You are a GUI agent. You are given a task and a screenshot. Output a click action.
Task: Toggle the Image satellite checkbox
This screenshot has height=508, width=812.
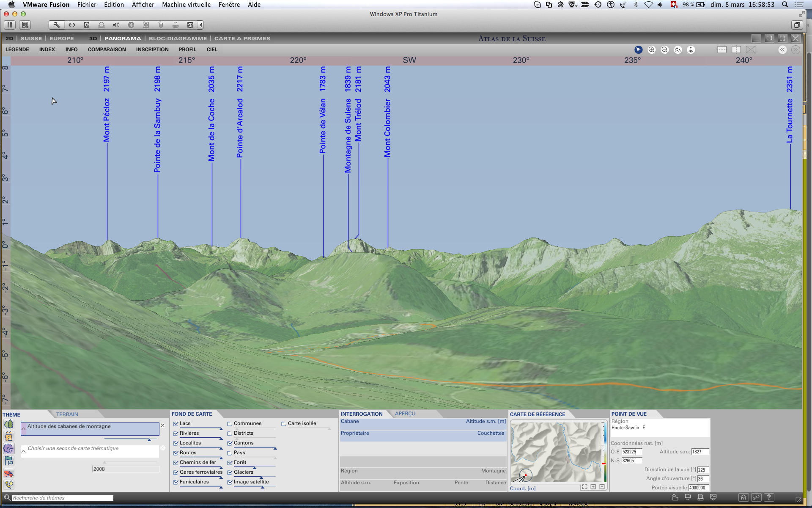[x=230, y=482]
